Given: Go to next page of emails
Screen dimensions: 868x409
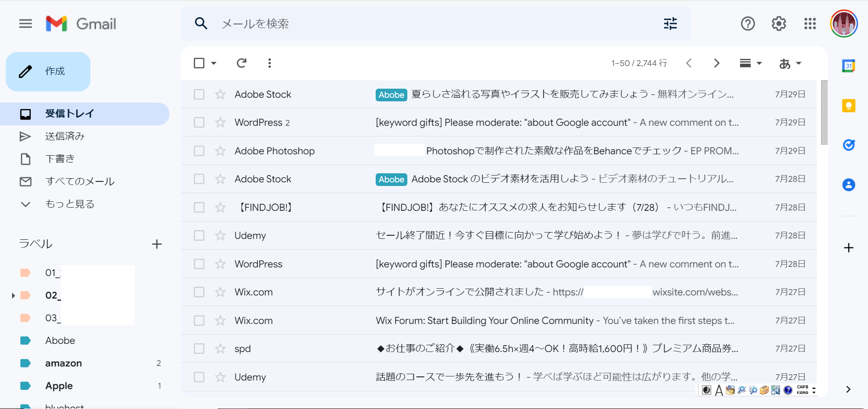Looking at the screenshot, I should [717, 63].
